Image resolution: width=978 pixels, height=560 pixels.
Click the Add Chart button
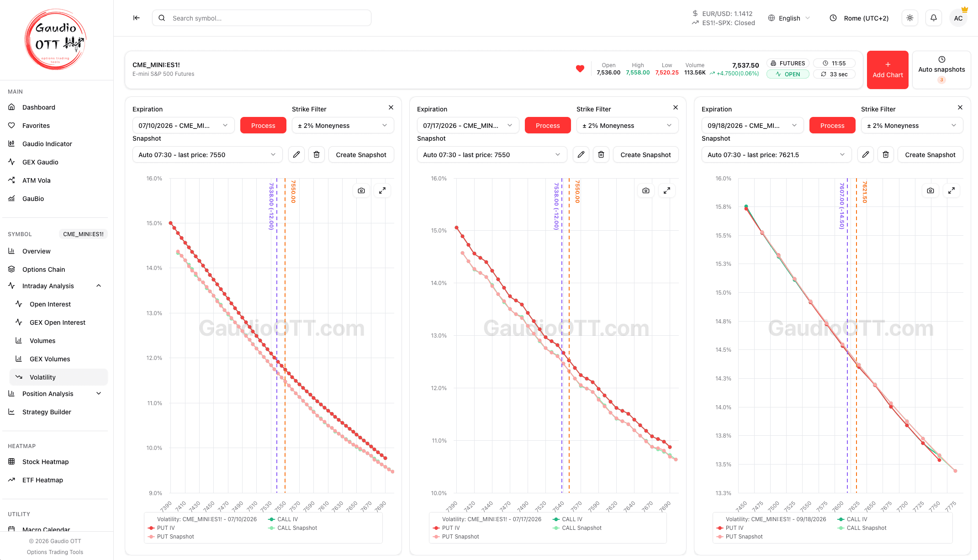click(x=888, y=70)
